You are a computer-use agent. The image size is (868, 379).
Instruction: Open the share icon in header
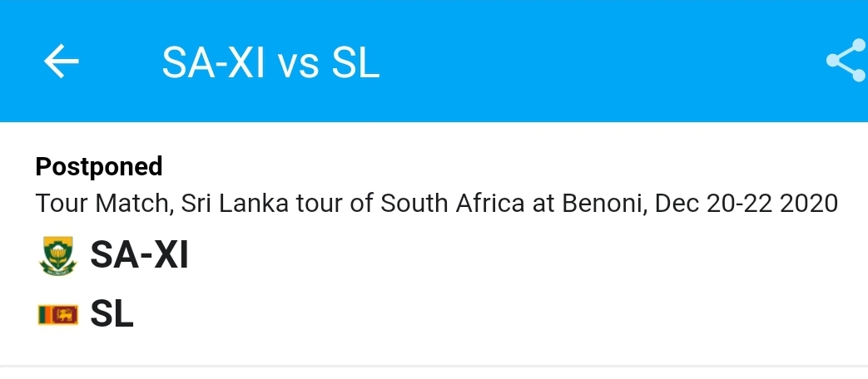(846, 60)
